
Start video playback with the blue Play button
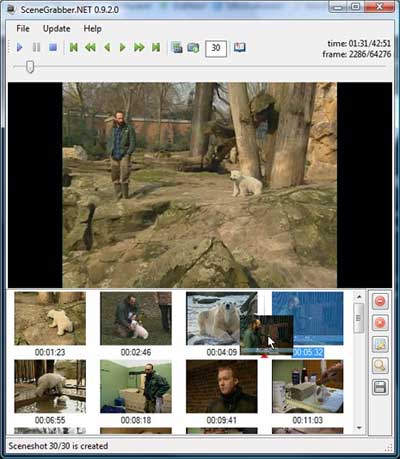tap(20, 47)
